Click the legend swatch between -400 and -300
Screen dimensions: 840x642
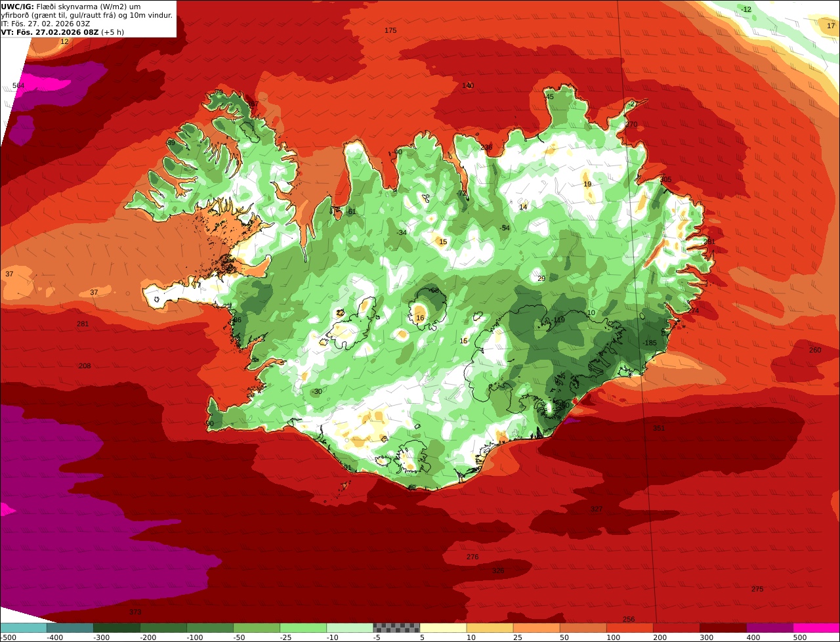click(x=70, y=628)
